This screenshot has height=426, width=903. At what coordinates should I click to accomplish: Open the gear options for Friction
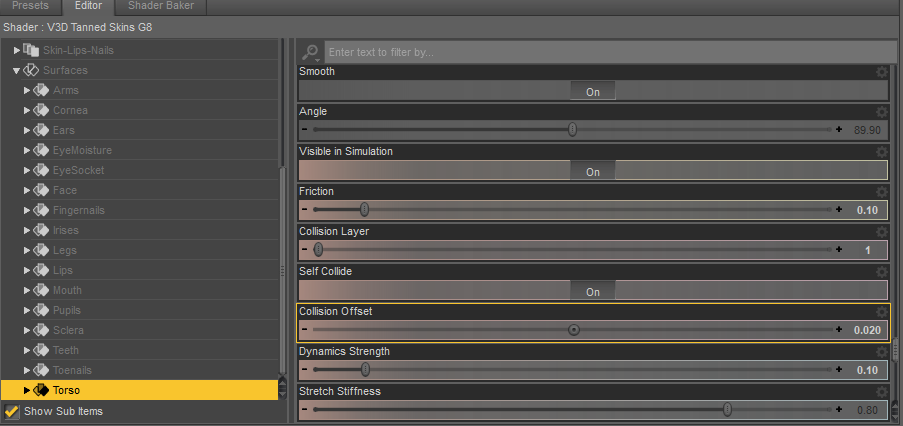point(882,192)
